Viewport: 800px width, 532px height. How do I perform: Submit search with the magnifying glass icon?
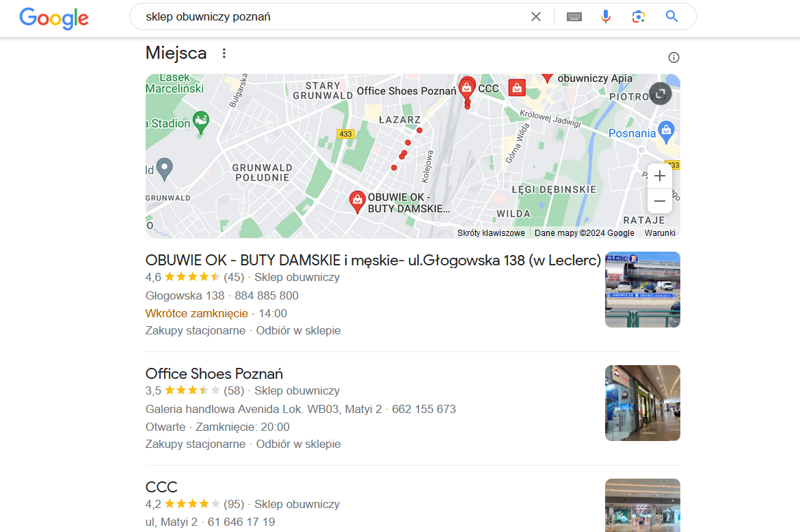672,16
